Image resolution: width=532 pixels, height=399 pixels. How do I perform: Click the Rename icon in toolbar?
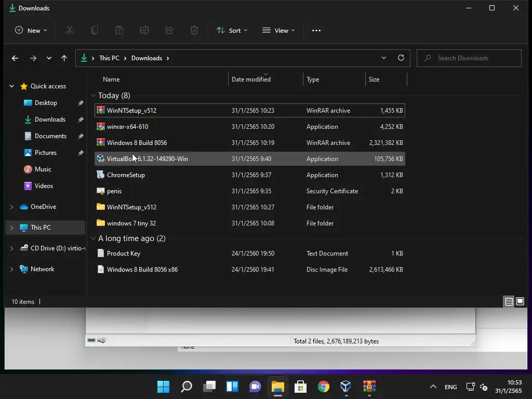pyautogui.click(x=144, y=31)
